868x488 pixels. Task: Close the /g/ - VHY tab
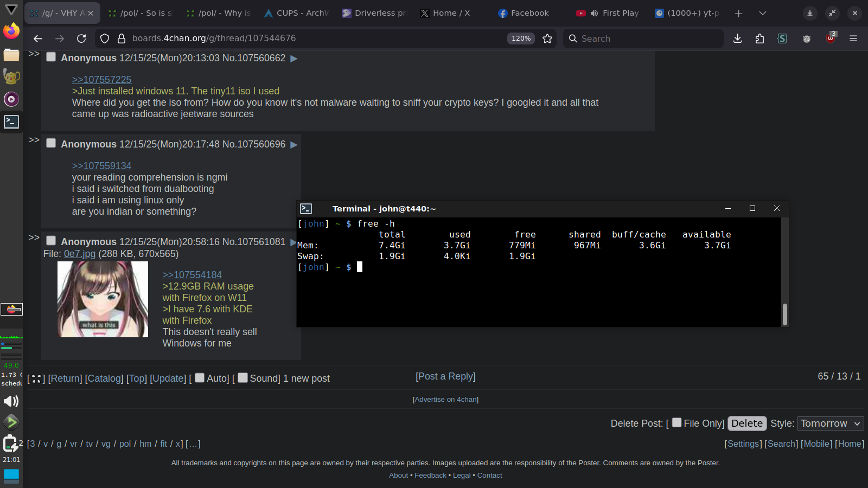(x=91, y=13)
